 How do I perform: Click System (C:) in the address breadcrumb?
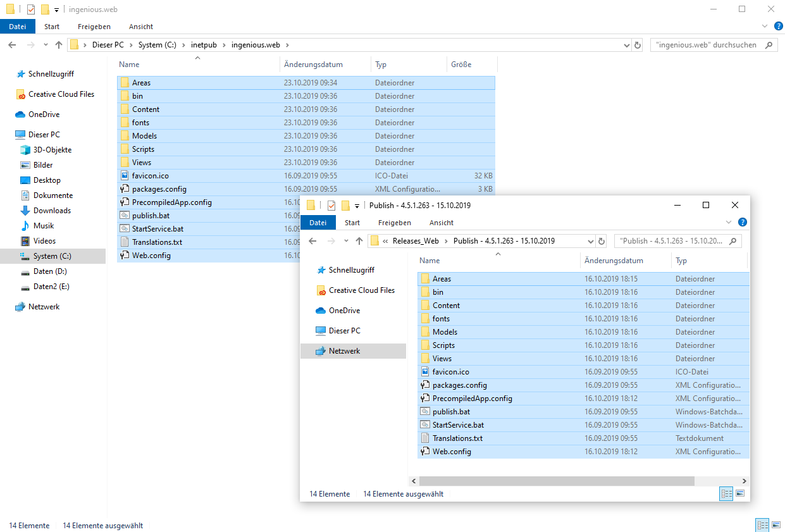pyautogui.click(x=158, y=45)
